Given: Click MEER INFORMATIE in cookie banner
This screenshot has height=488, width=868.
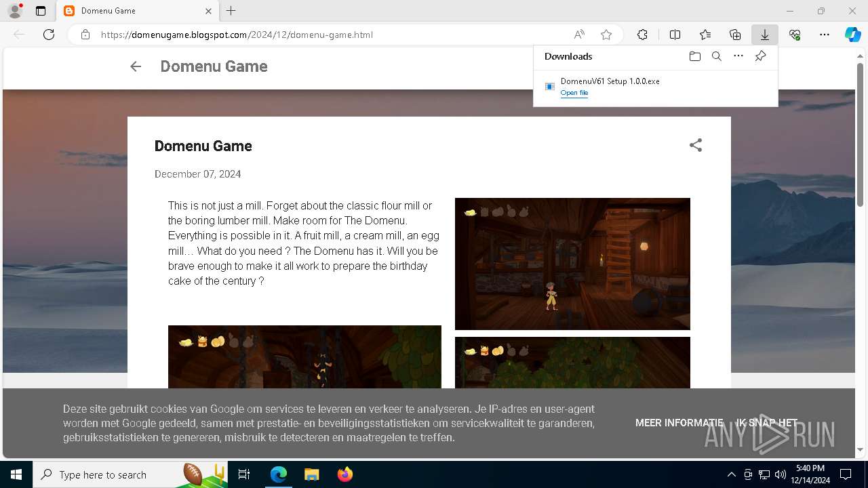Looking at the screenshot, I should coord(679,423).
